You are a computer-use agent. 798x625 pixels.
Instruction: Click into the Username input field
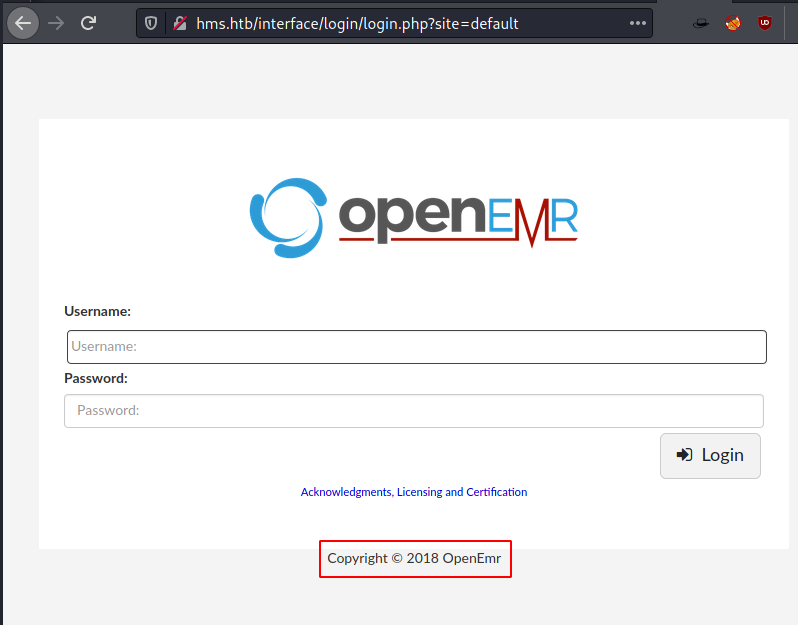[417, 347]
